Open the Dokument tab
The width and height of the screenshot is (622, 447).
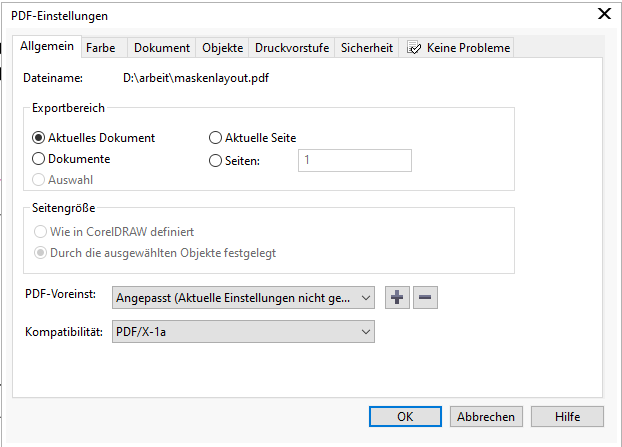pos(162,48)
